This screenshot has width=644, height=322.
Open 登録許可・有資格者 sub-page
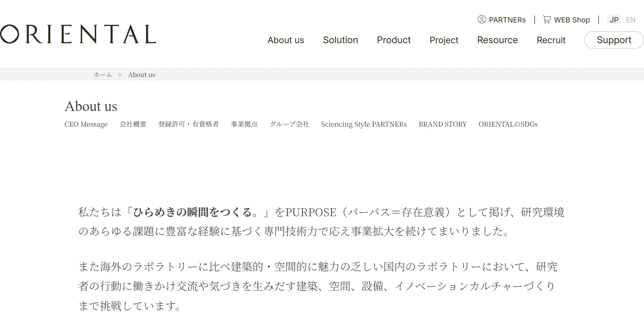click(189, 124)
